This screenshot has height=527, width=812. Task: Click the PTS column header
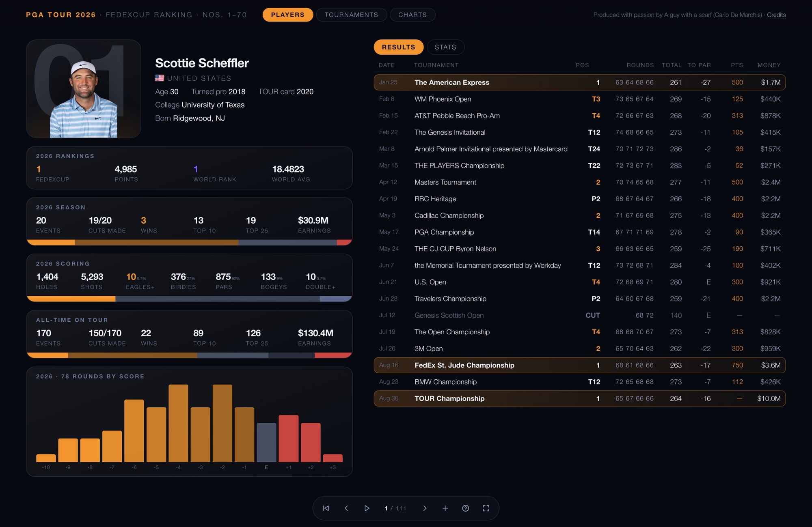(737, 65)
